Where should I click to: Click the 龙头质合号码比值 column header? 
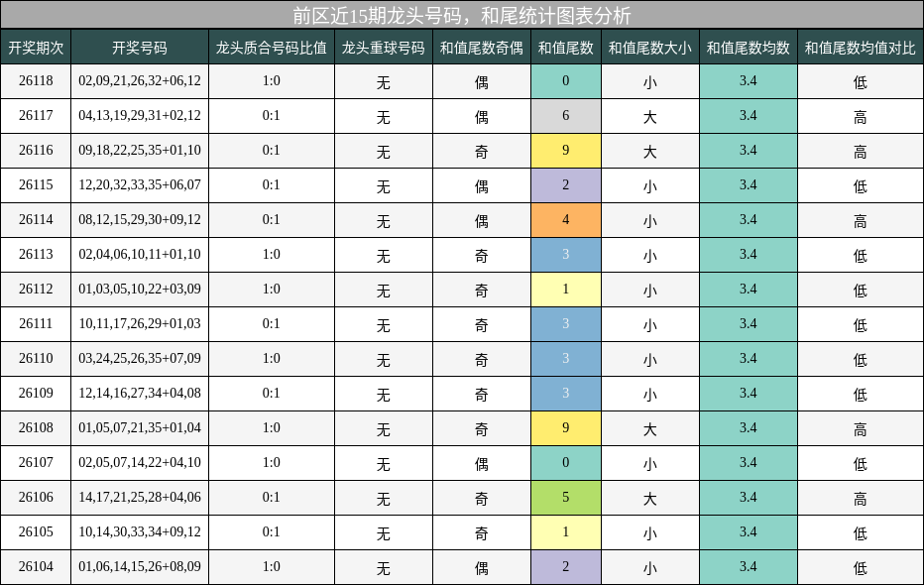pyautogui.click(x=271, y=48)
